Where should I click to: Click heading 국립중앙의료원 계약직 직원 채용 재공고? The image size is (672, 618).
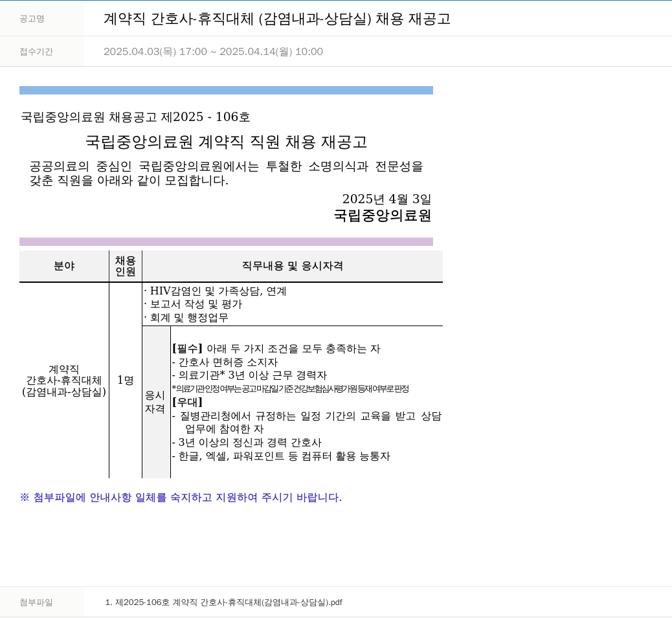(227, 142)
